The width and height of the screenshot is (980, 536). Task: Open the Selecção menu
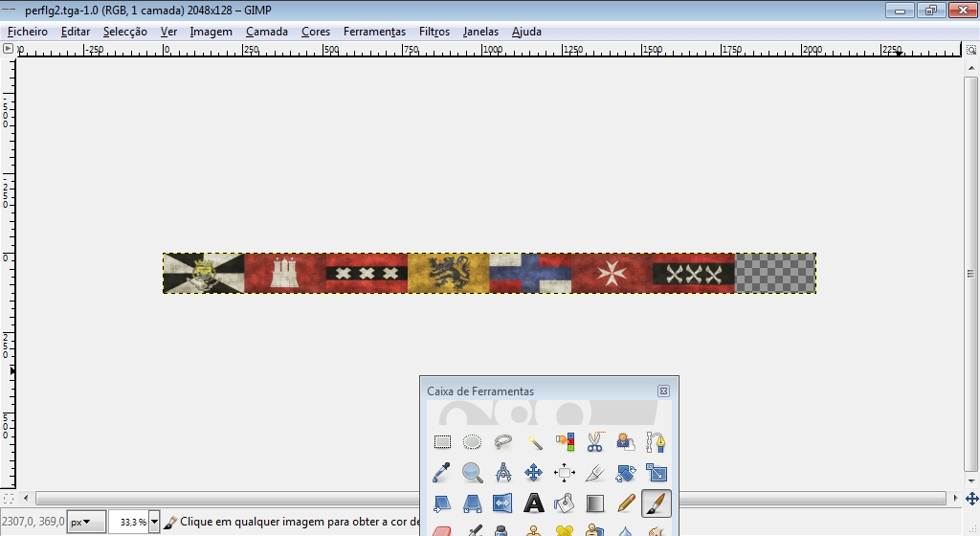tap(125, 32)
